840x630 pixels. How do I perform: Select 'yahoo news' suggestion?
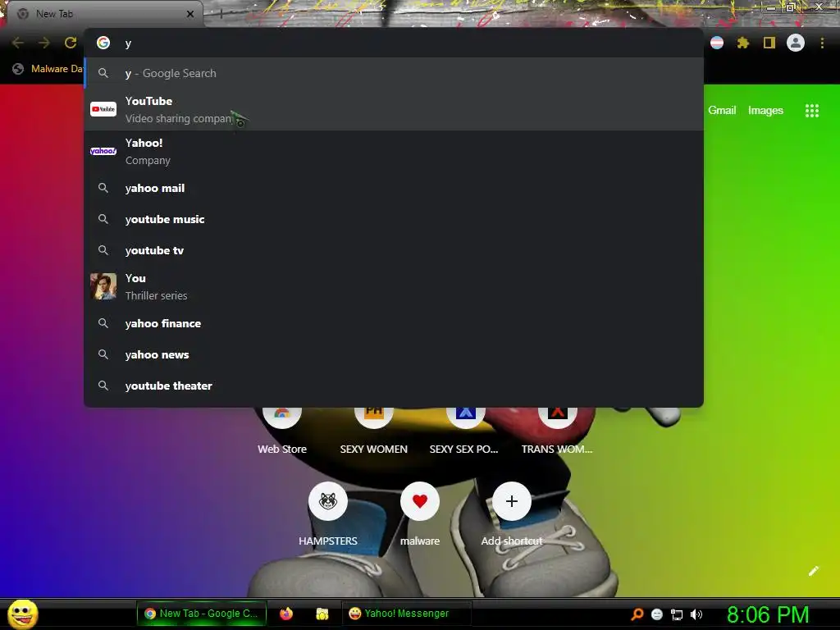(x=394, y=354)
